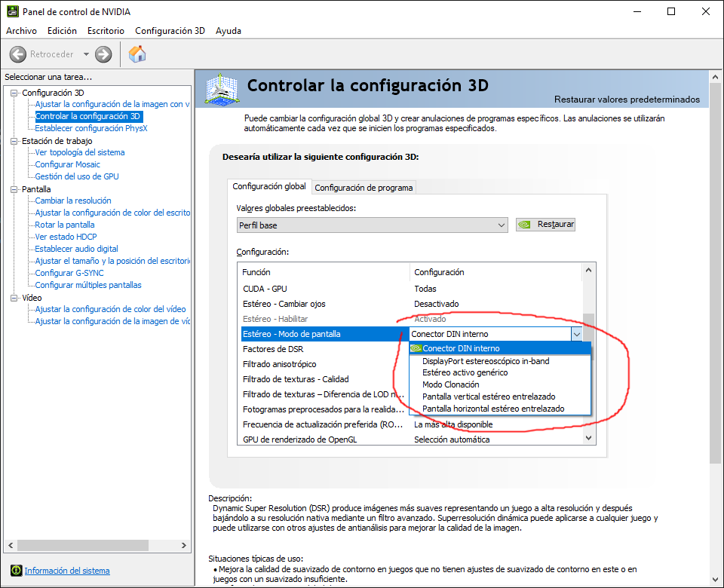Image resolution: width=724 pixels, height=588 pixels.
Task: Click the system information icon at bottom left
Action: coord(15,571)
